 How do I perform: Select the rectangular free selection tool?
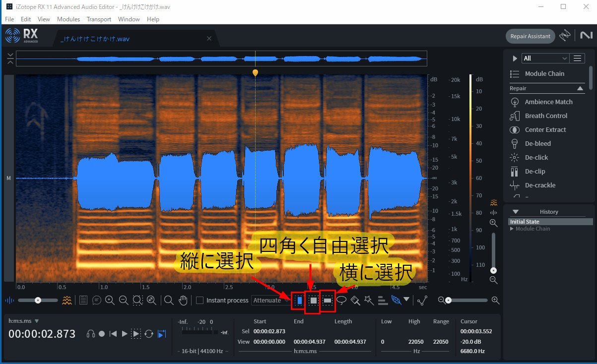point(314,300)
